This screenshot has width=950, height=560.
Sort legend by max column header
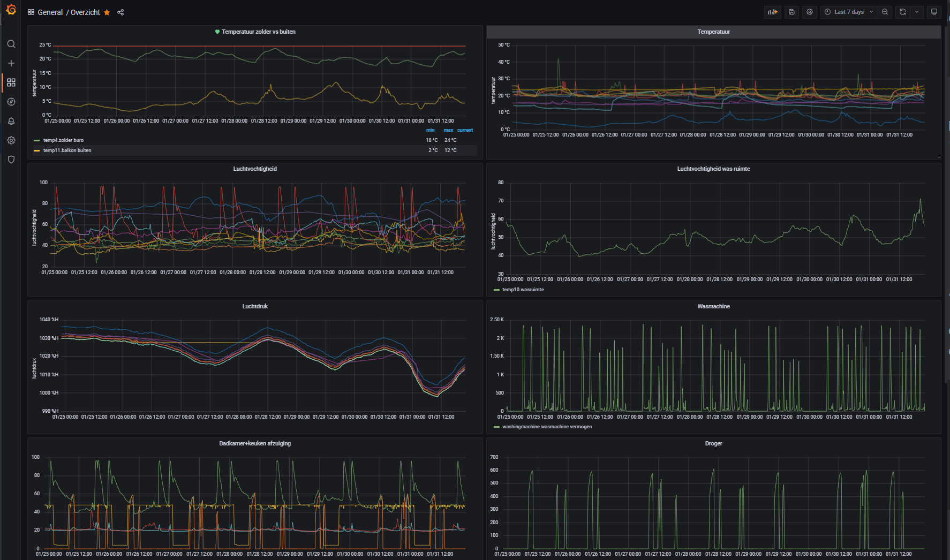(448, 130)
